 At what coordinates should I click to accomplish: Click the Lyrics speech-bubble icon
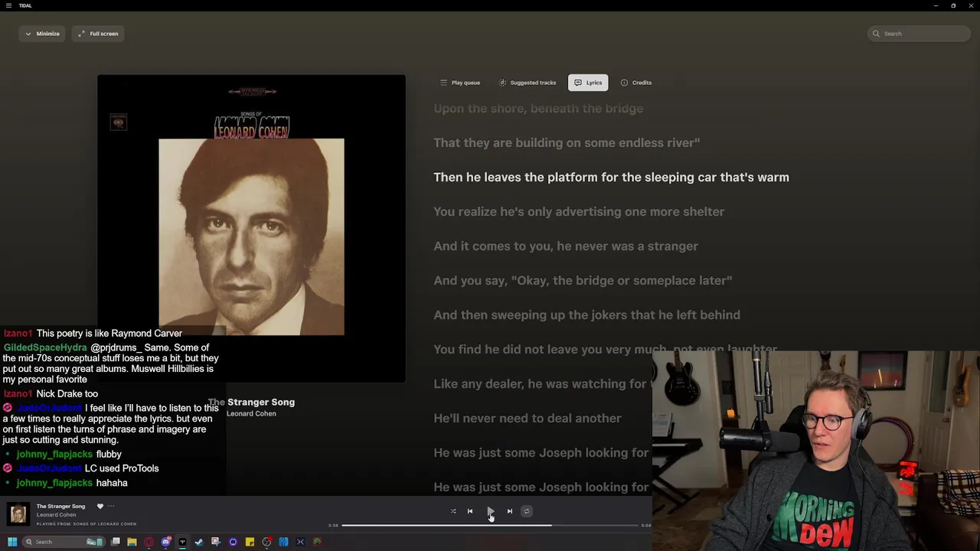[x=578, y=83]
